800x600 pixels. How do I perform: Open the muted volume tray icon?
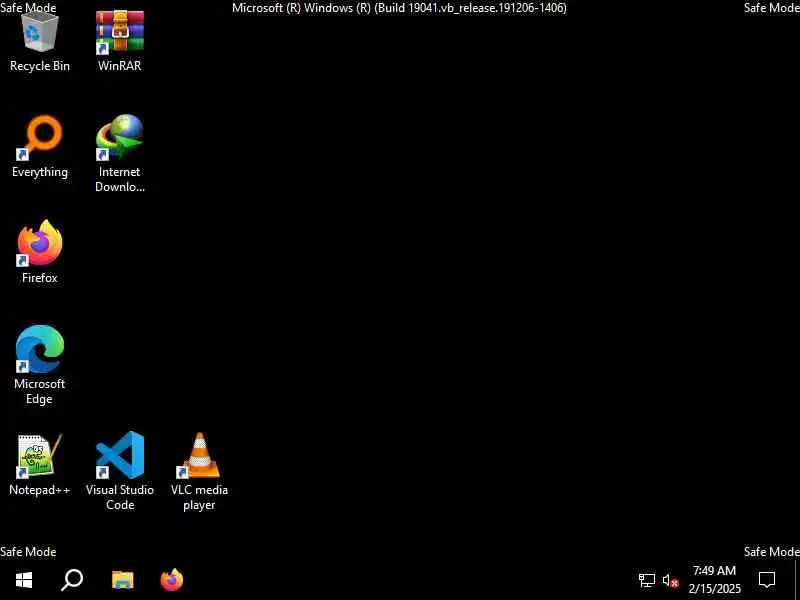coord(670,580)
